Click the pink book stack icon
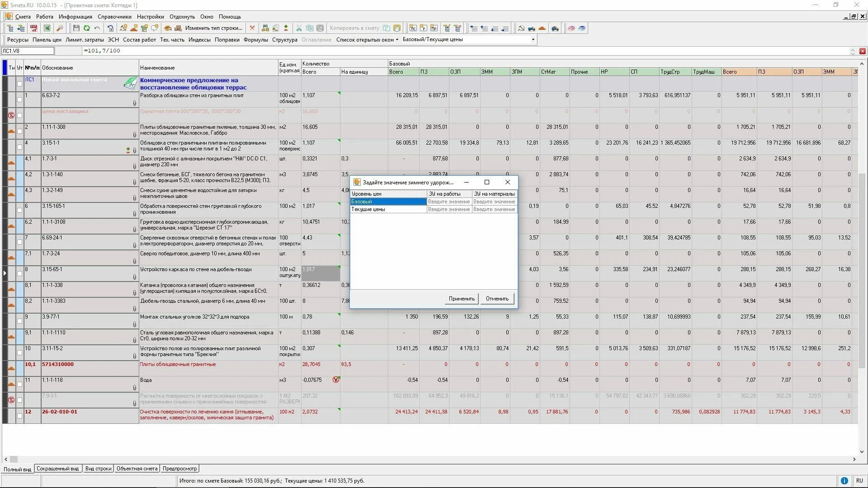868x488 pixels. (x=571, y=28)
